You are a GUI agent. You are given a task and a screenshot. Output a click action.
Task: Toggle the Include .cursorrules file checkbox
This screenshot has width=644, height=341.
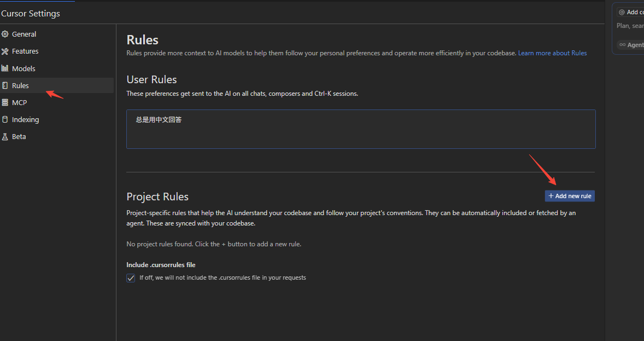[x=131, y=278]
